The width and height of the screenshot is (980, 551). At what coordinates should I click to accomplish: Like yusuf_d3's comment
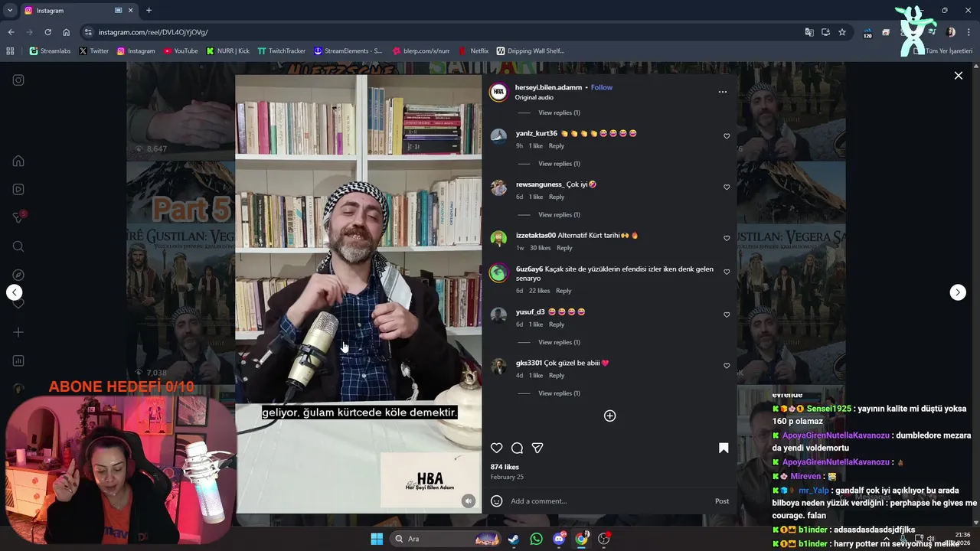click(x=727, y=315)
